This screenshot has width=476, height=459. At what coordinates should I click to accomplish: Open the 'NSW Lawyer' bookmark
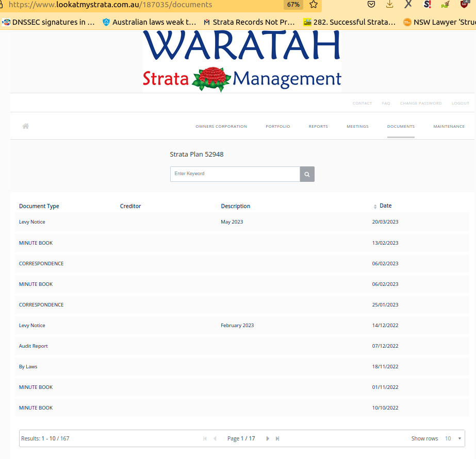[x=439, y=22]
